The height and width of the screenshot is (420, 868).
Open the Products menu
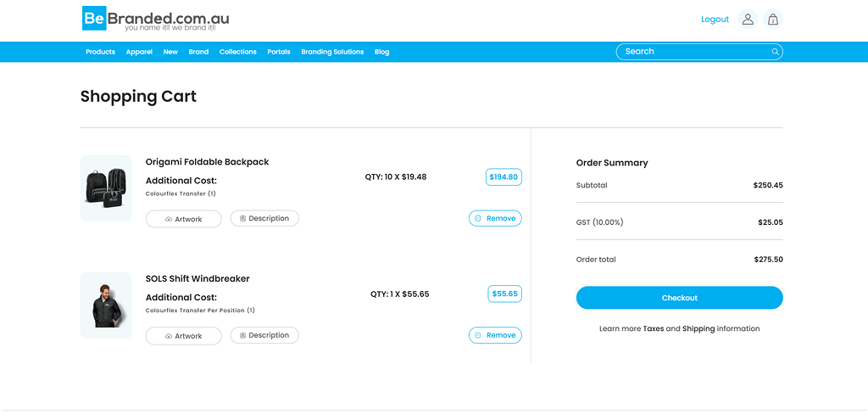click(x=100, y=52)
